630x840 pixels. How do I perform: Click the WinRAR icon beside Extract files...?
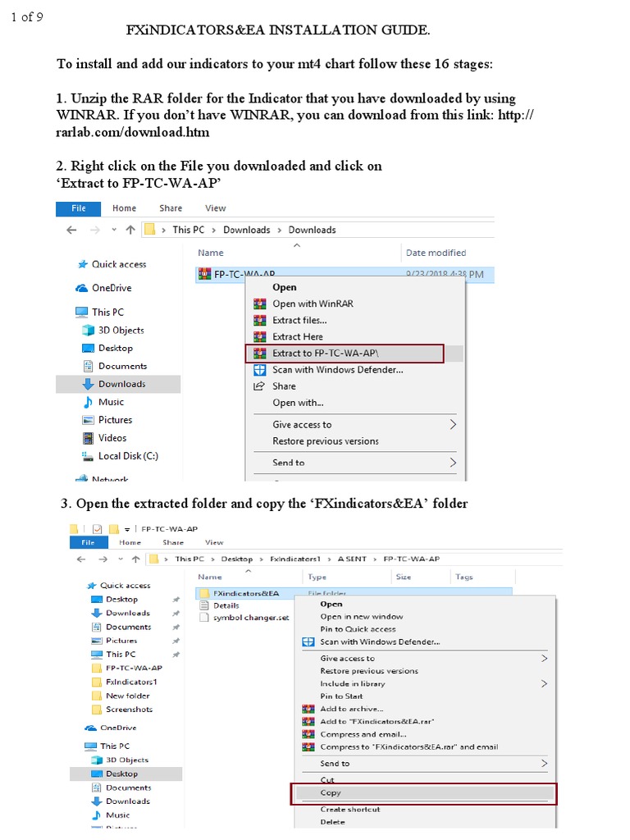pos(260,321)
